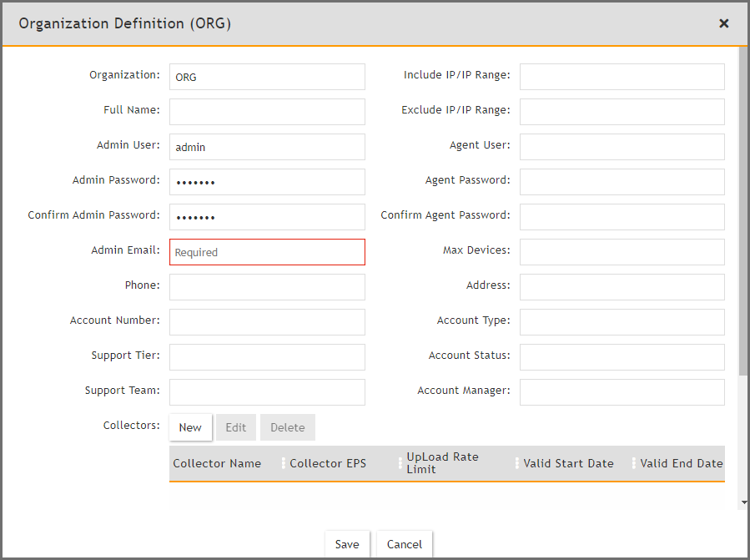Click the Max Devices field
Viewport: 750px width, 560px height.
(x=622, y=252)
